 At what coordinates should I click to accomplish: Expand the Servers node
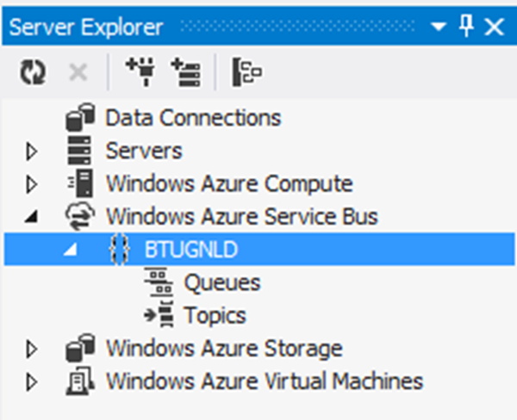coord(33,151)
